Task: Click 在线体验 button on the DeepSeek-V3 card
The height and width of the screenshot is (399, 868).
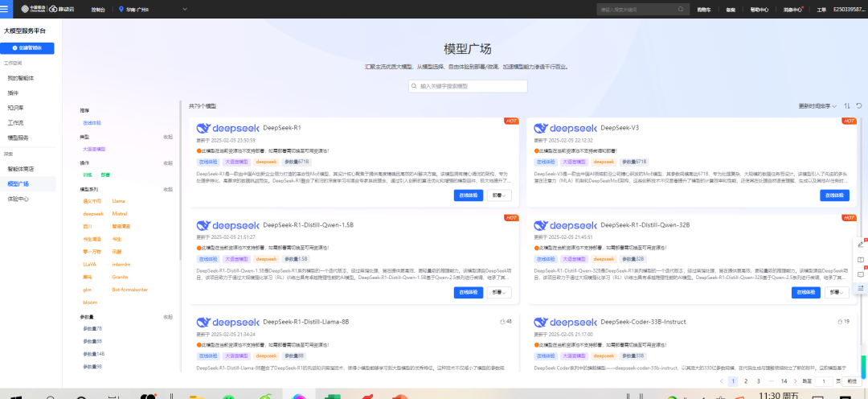Action: [835, 195]
